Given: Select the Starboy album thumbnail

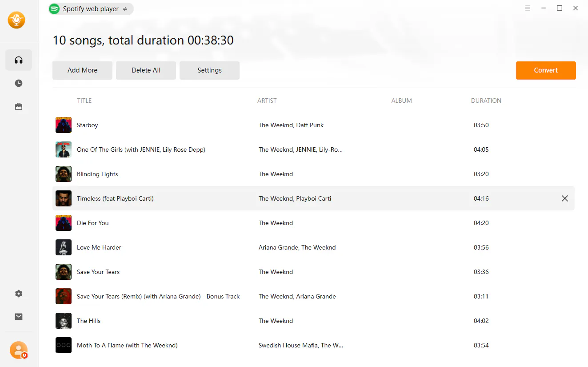Looking at the screenshot, I should (64, 125).
